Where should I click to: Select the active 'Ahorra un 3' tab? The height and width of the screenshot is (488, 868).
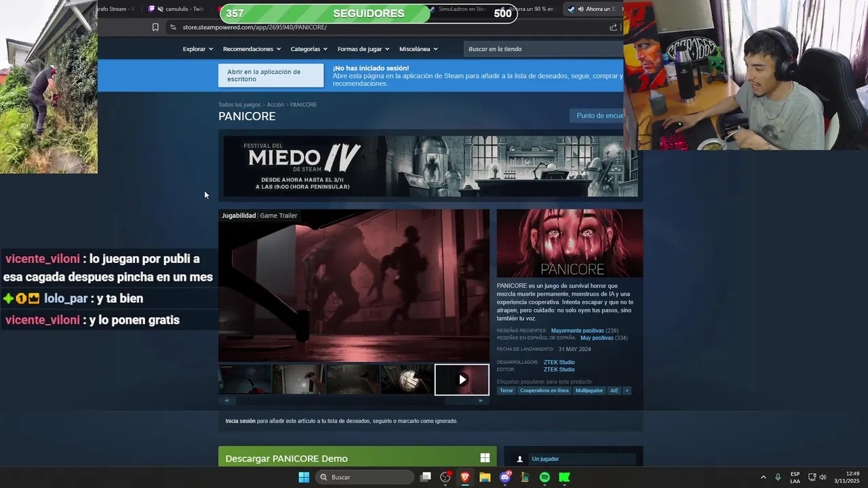pos(595,9)
